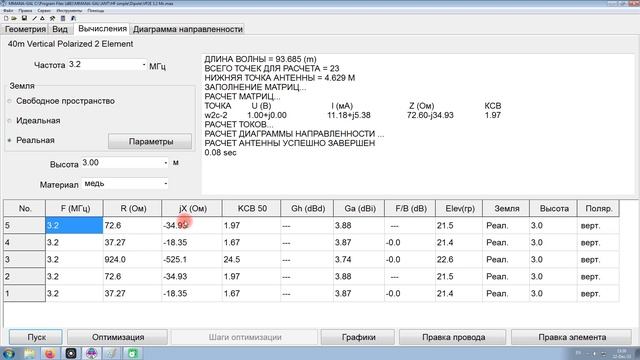
Task: Open the Сервис menu
Action: pyautogui.click(x=44, y=11)
